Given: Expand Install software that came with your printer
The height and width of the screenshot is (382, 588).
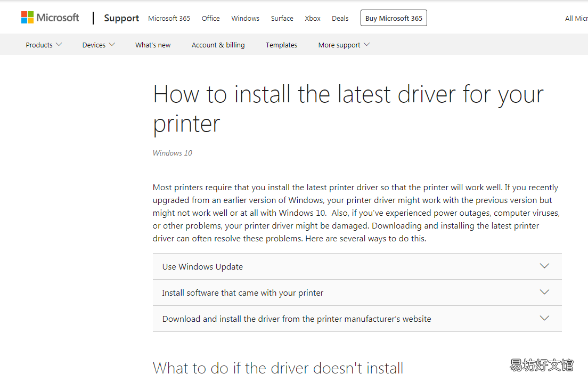Looking at the screenshot, I should [357, 292].
